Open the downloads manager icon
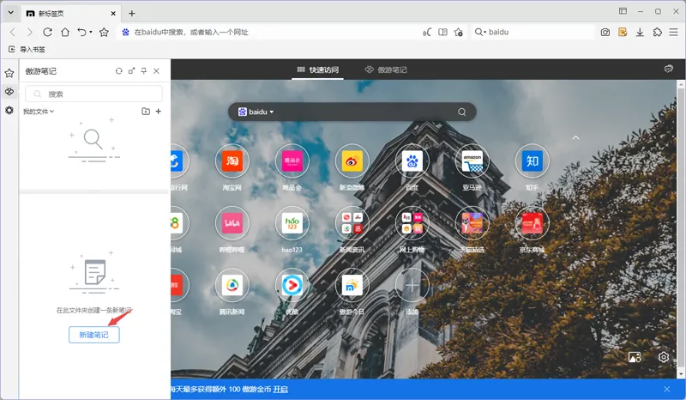686x400 pixels. click(640, 32)
